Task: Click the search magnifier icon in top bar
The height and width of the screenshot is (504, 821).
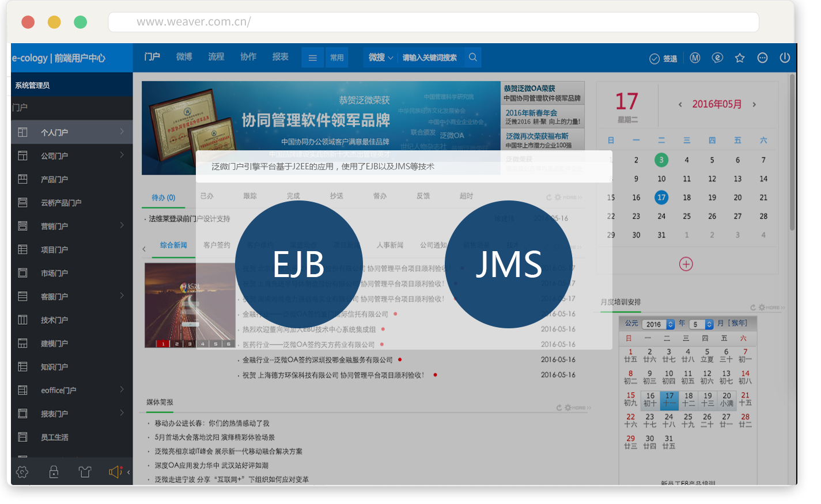Action: coord(472,58)
